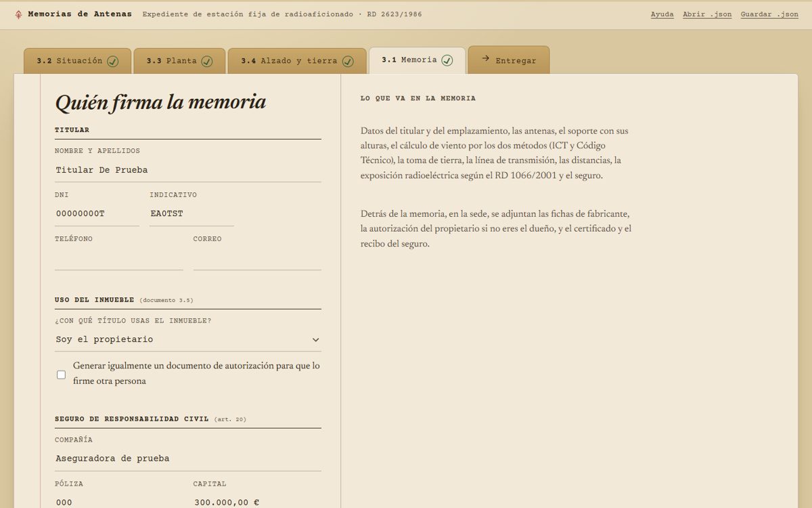This screenshot has width=812, height=508.
Task: Click the Memorias de Antenas title
Action: pos(80,14)
